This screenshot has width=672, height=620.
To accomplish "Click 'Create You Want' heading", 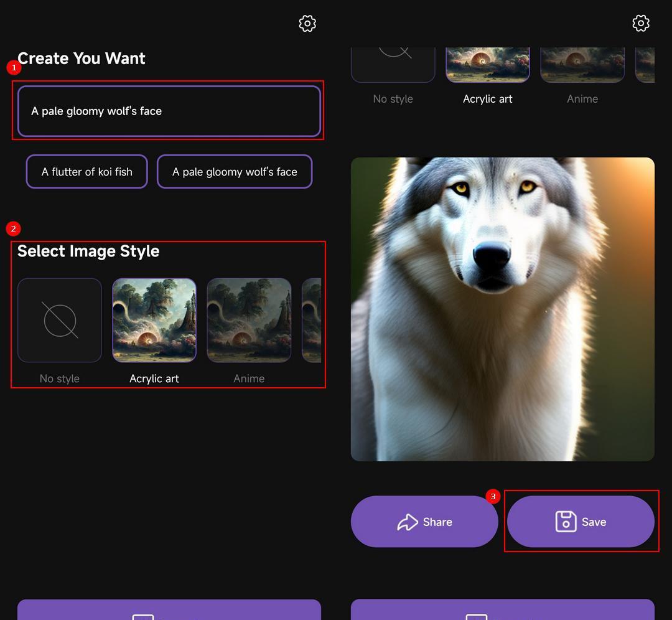I will 82,59.
